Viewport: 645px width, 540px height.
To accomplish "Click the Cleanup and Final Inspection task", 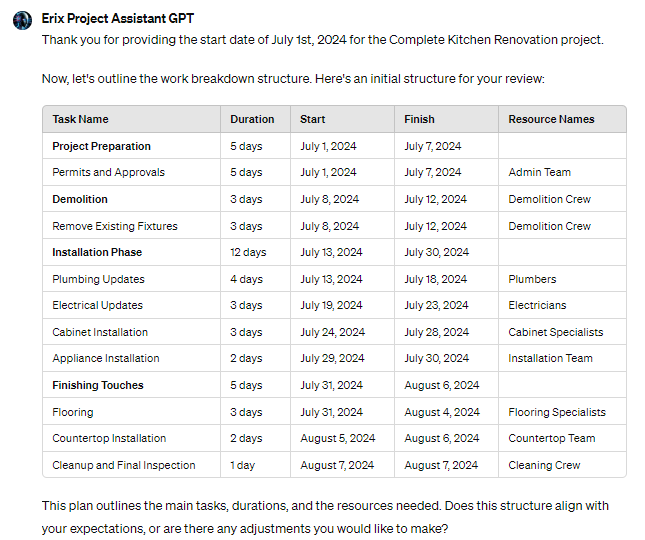I will click(124, 465).
